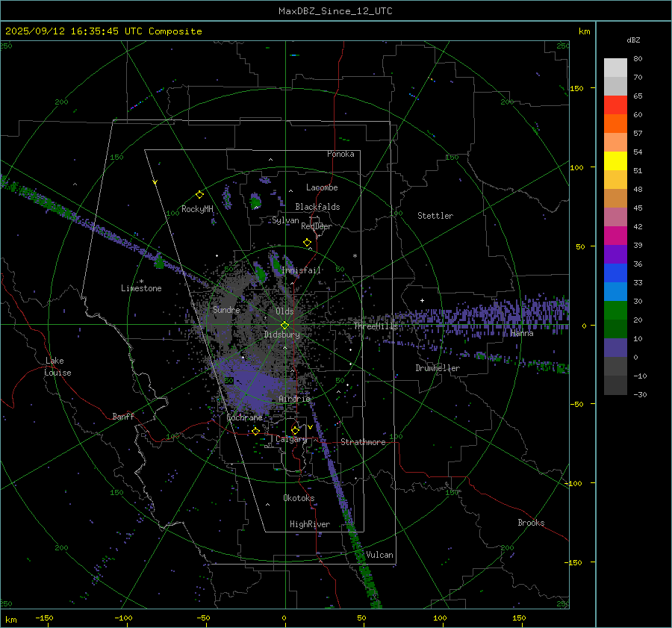Click the Cochrane label

244,417
